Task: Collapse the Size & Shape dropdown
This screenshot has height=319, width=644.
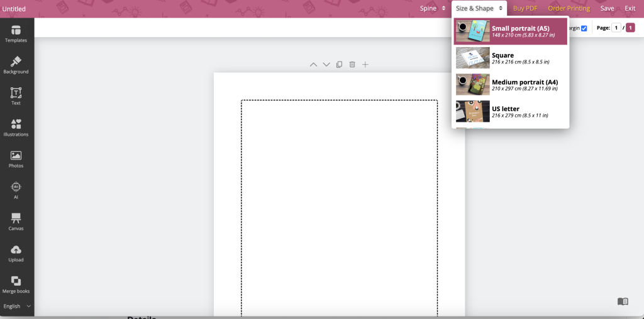Action: (479, 8)
